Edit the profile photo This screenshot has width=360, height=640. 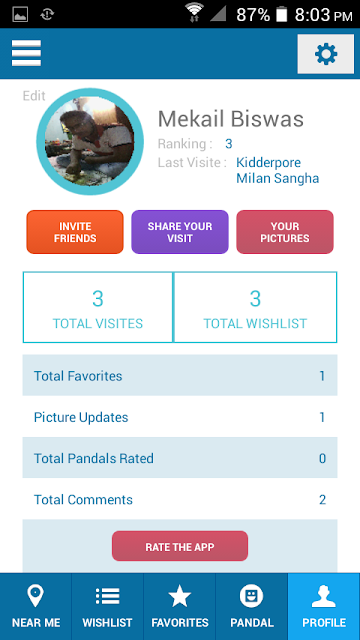click(x=34, y=96)
